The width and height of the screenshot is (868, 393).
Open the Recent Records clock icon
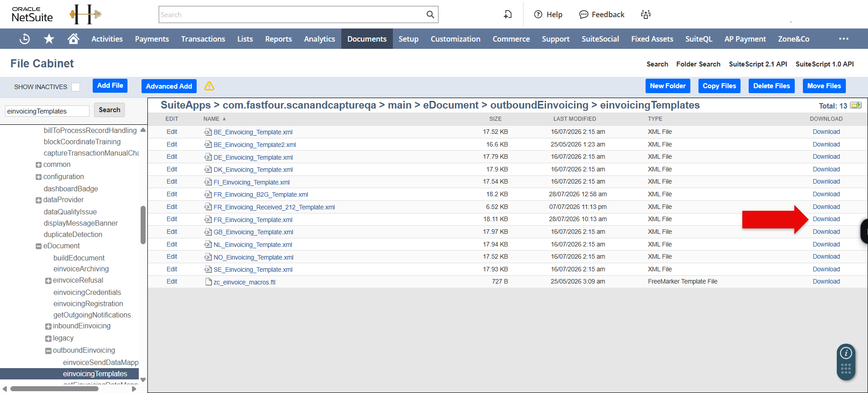pyautogui.click(x=25, y=39)
